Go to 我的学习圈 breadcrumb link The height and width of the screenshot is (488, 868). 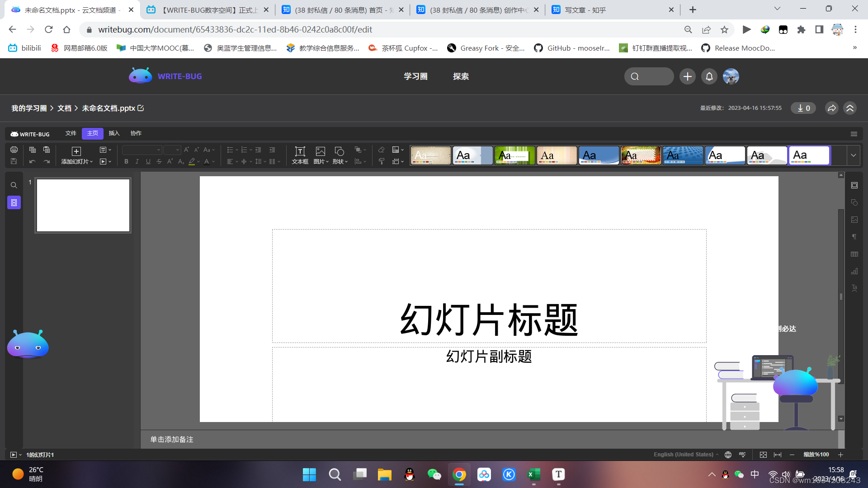[29, 108]
